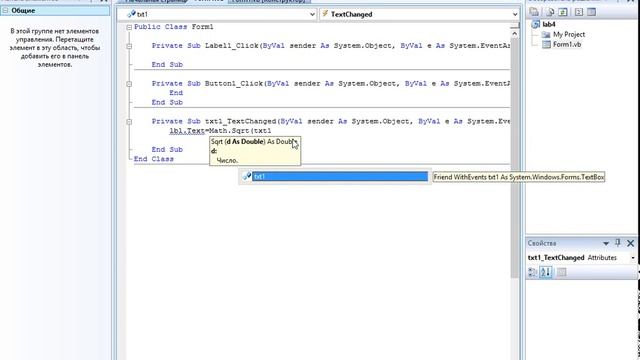This screenshot has height=360, width=640.
Task: Open the txt1_TextChanged Attributes selector dropdown
Action: pyautogui.click(x=633, y=258)
